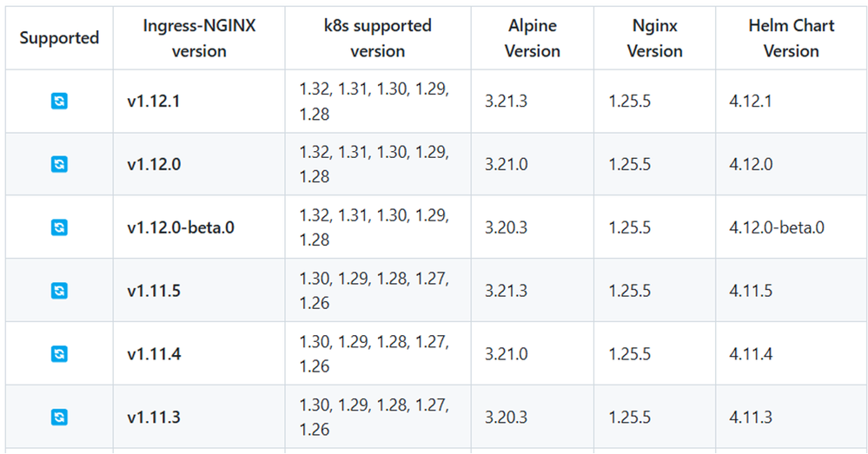Click Alpine version 3.21.3 in v1.11.5 row
The width and height of the screenshot is (868, 454).
click(506, 291)
